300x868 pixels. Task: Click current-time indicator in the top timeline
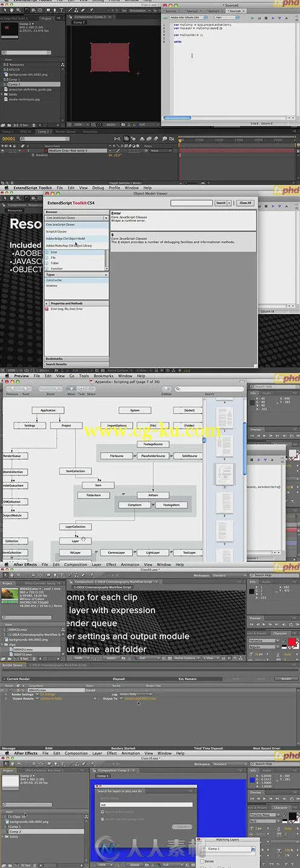coord(179,140)
